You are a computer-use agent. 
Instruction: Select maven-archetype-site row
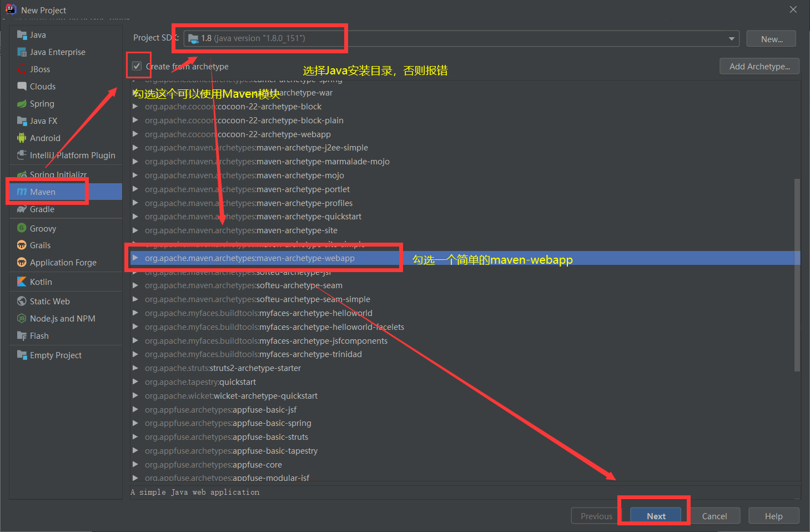coord(464,230)
